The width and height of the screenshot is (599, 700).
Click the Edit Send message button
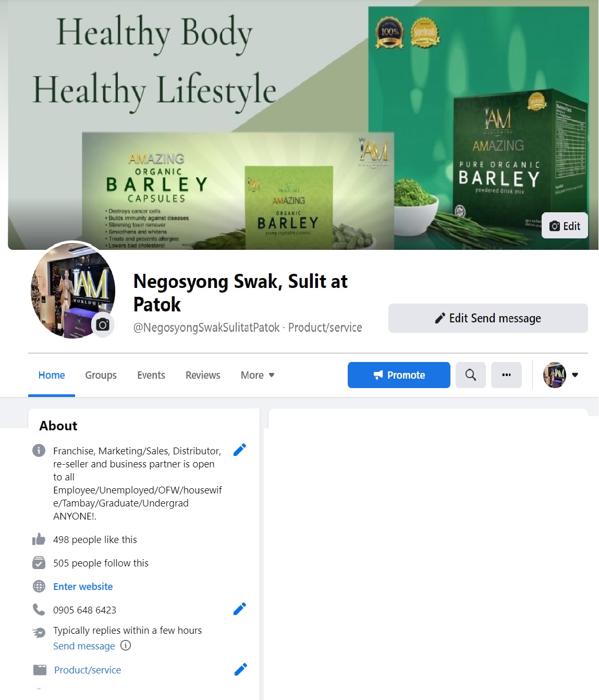point(488,318)
